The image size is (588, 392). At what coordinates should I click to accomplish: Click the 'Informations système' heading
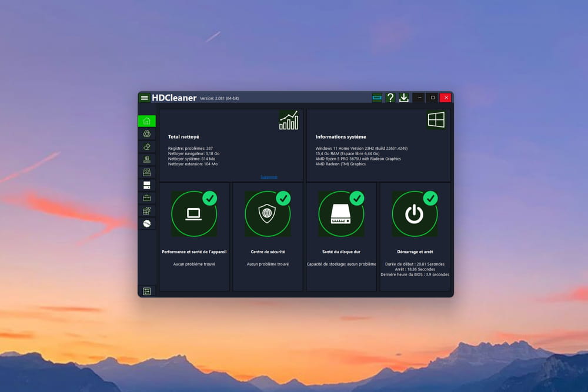click(x=340, y=137)
